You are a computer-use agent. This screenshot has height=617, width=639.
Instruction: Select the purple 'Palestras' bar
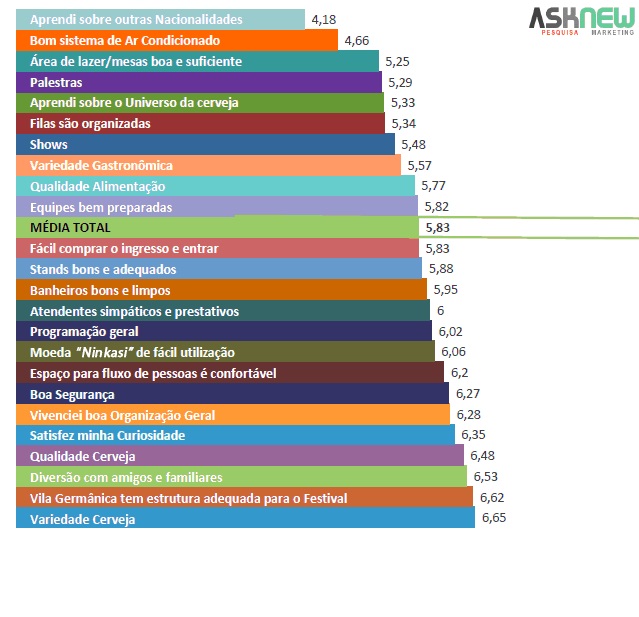pyautogui.click(x=200, y=82)
